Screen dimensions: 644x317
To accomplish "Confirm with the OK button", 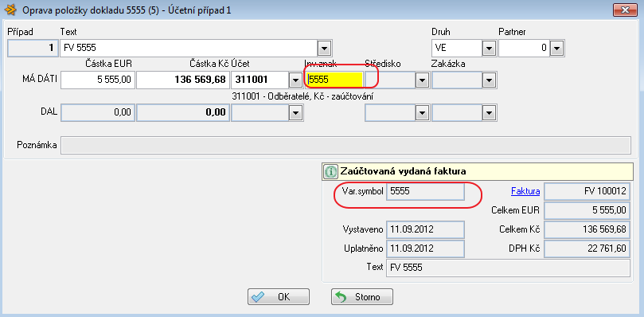I will tap(279, 296).
